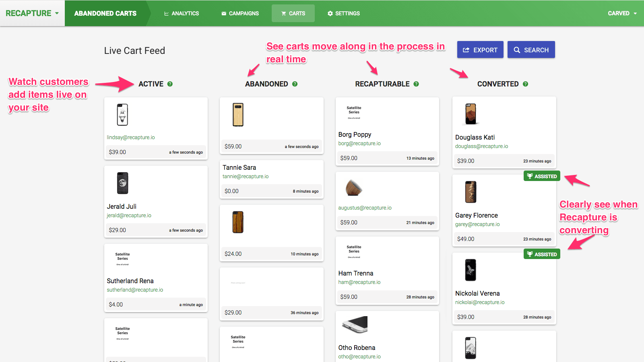Click the SEARCH button
Screen dimensions: 644x362
531,49
